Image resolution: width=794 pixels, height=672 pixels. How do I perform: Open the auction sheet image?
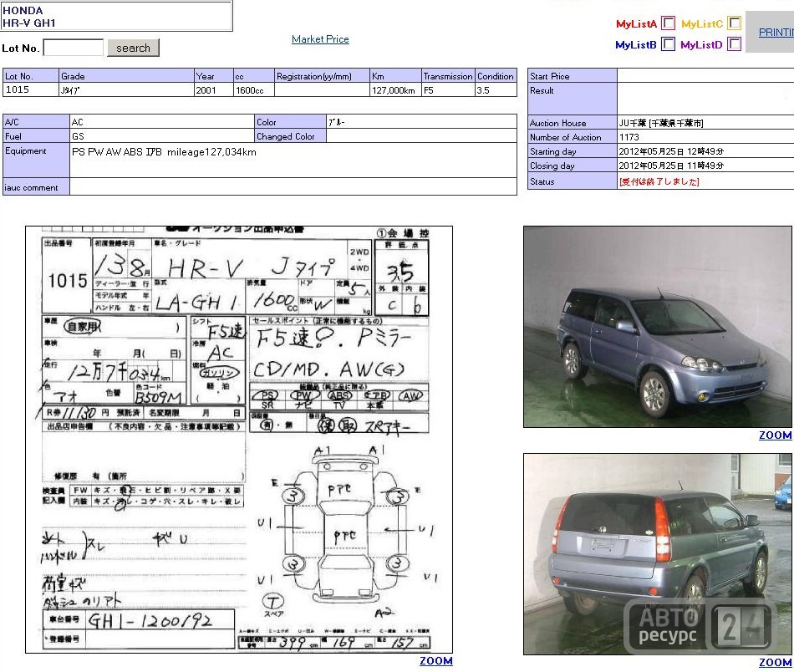tap(239, 440)
